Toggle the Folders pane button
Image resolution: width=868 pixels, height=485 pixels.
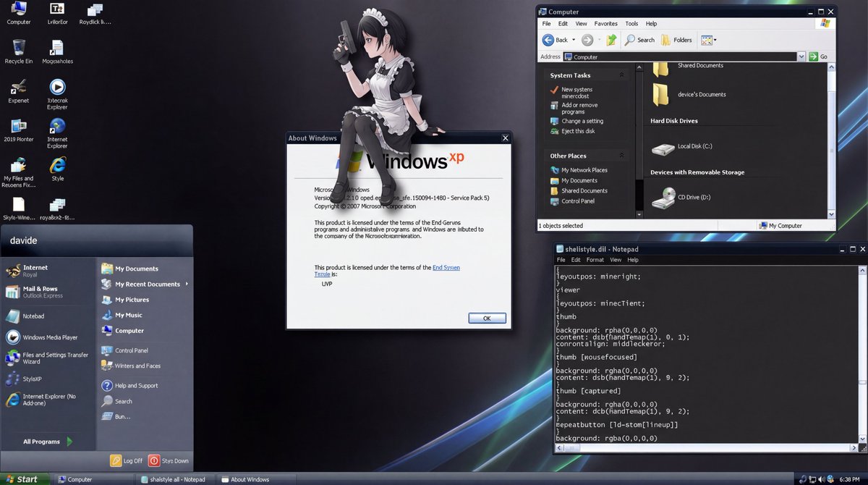click(676, 40)
